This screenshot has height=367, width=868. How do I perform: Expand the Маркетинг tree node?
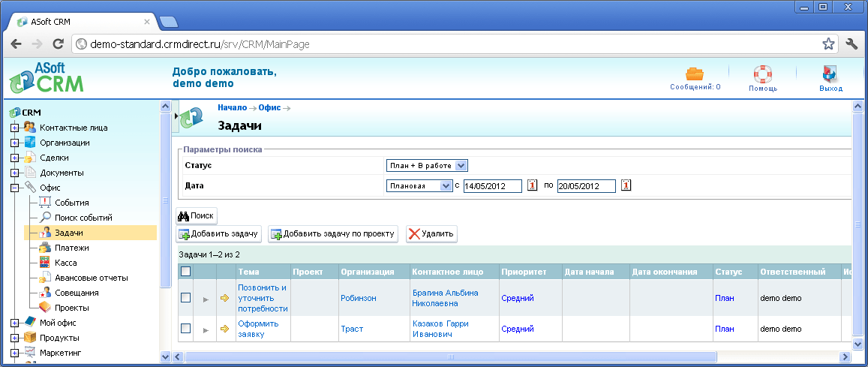click(x=14, y=353)
